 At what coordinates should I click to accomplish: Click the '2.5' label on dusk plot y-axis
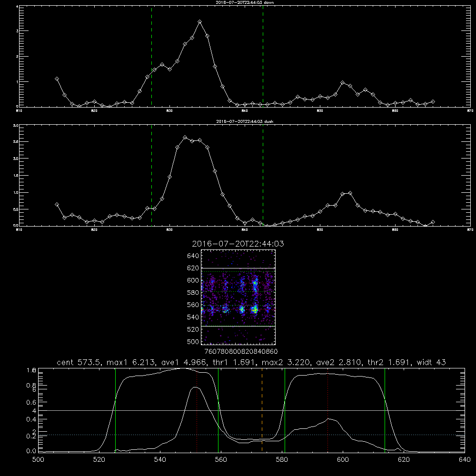click(16, 142)
